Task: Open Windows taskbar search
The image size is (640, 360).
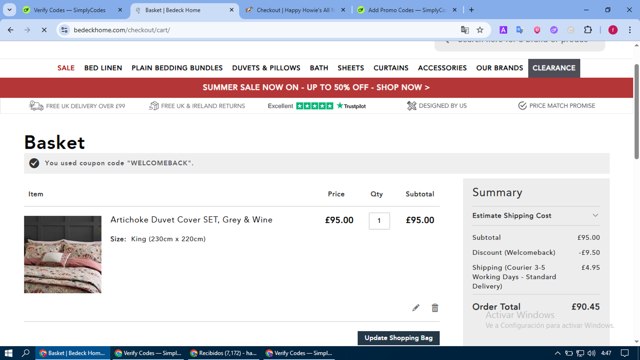Action: coord(26,353)
